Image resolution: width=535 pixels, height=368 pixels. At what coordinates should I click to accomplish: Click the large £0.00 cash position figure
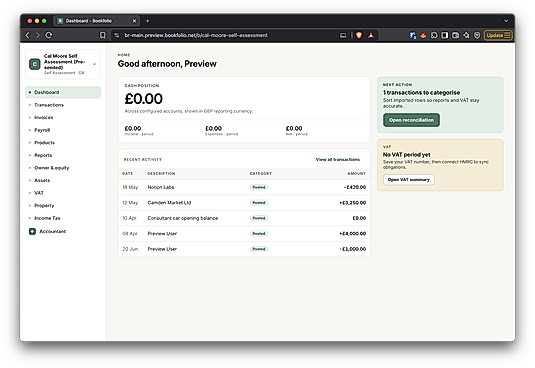144,99
